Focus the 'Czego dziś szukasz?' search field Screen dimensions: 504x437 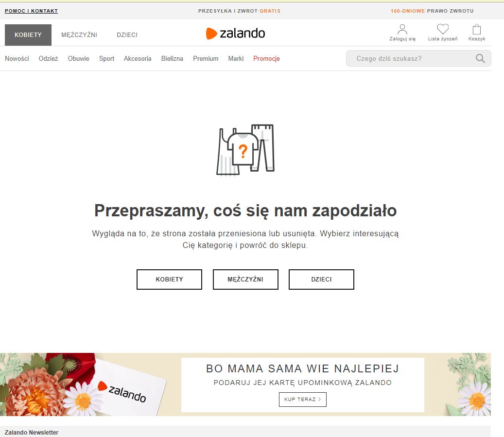408,59
